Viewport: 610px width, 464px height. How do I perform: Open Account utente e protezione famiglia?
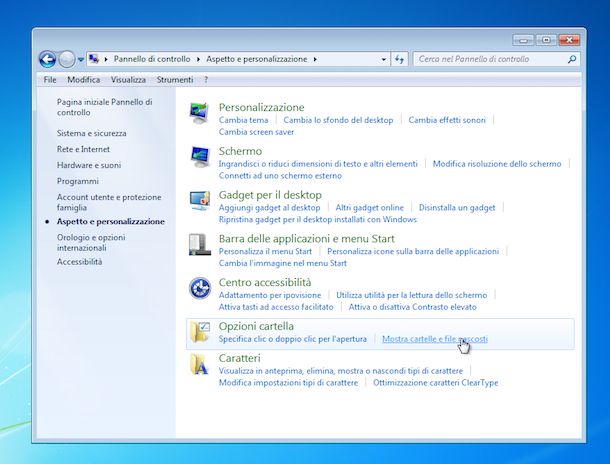click(x=109, y=202)
